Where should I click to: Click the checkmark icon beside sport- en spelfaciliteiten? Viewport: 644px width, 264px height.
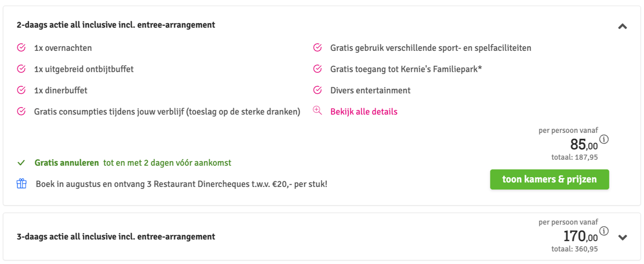point(317,47)
